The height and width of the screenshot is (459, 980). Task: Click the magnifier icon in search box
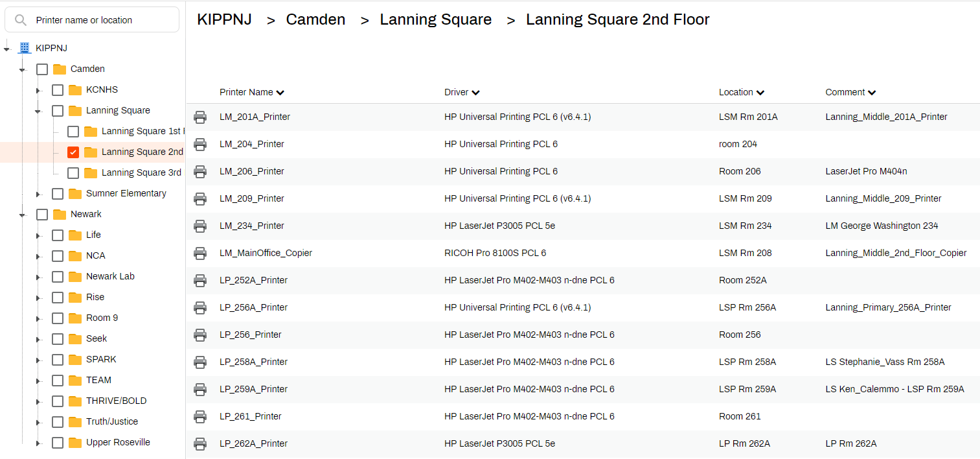[20, 20]
